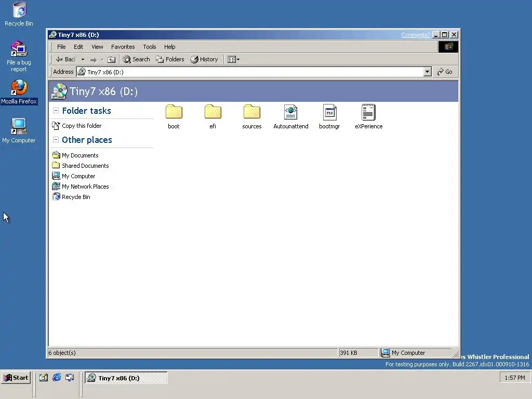Click the Forward arrow button
Image resolution: width=532 pixels, height=399 pixels.
point(94,60)
